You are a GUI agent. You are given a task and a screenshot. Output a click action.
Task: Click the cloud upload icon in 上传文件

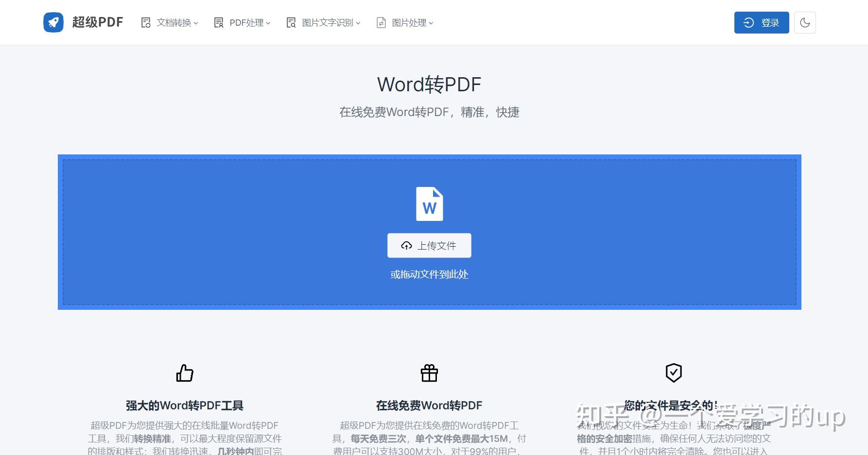click(x=407, y=246)
